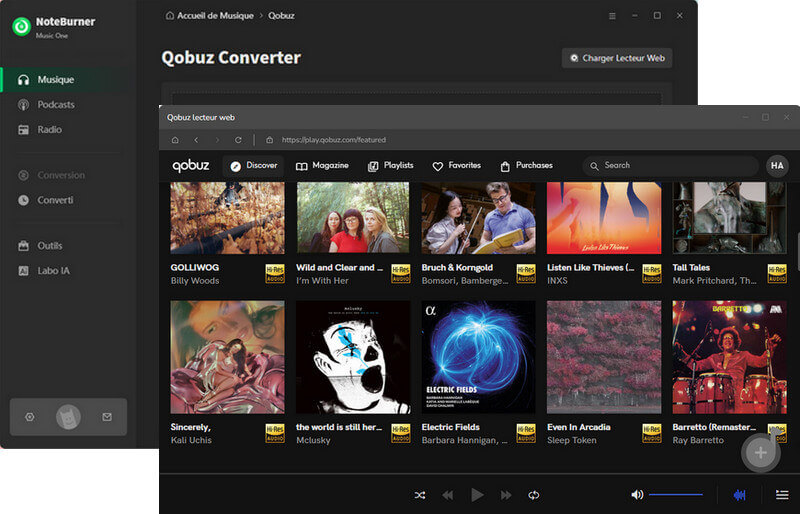Screen dimensions: 800x514
Task: Open settings gear in sidebar footer
Action: coord(30,417)
